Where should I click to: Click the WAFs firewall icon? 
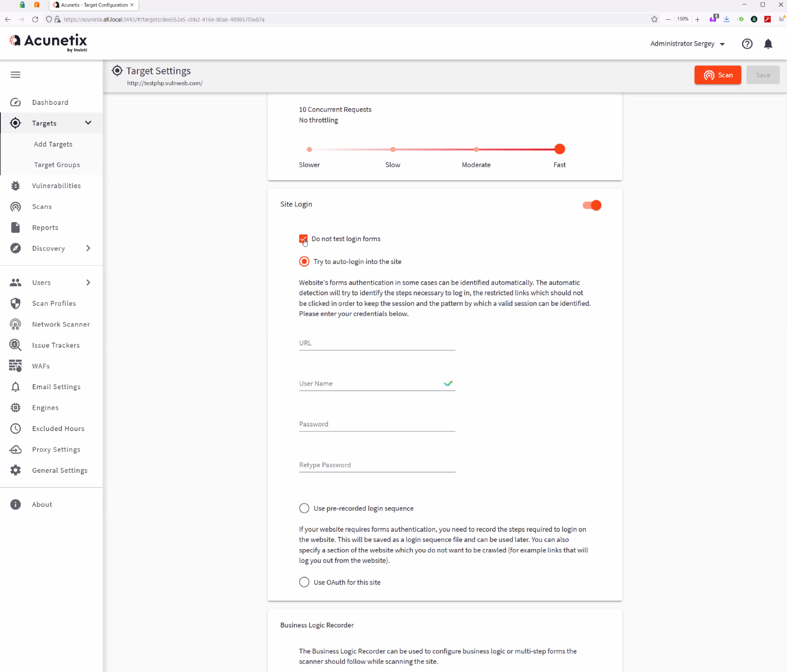[16, 366]
